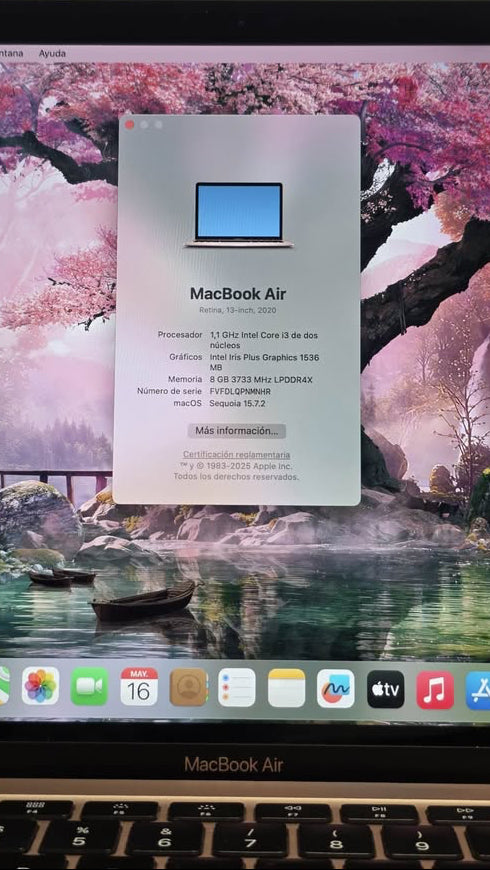Click the Número de serie label
The image size is (490, 870).
pyautogui.click(x=169, y=391)
